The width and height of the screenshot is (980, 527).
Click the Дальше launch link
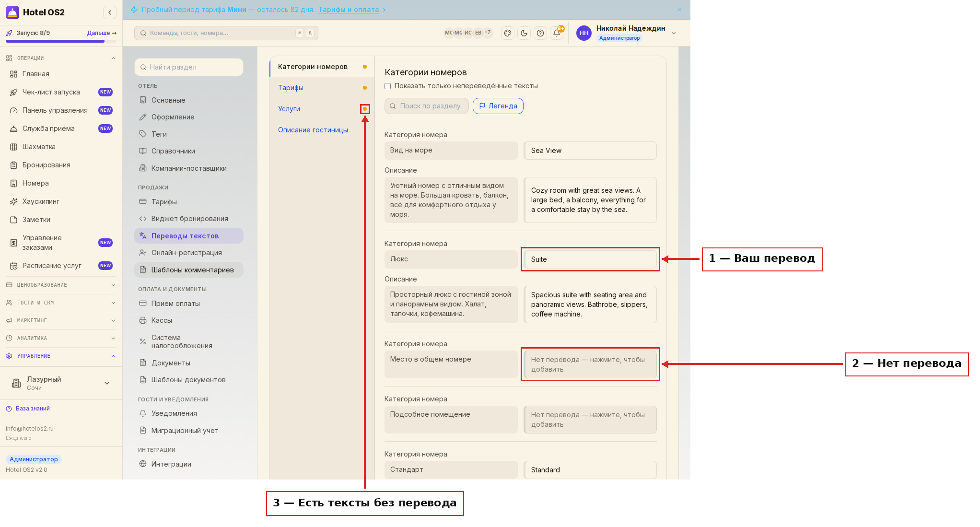(x=102, y=33)
